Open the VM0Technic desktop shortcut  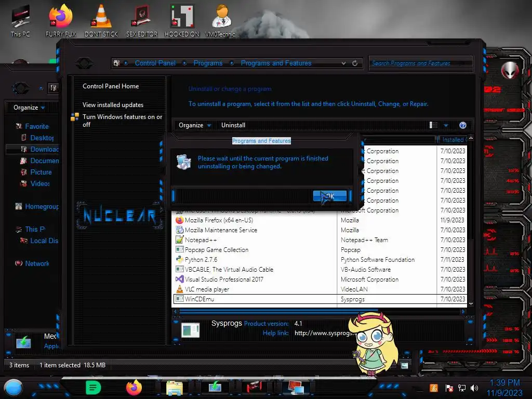tap(222, 20)
